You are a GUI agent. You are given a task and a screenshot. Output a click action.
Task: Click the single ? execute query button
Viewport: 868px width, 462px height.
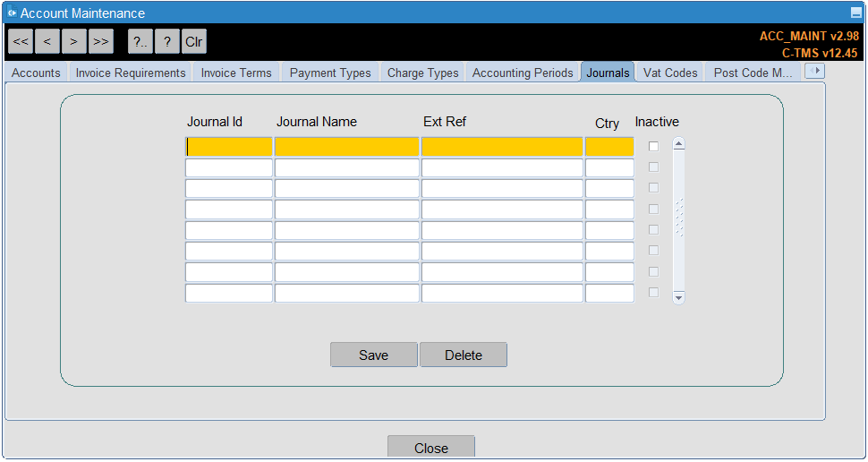point(167,41)
